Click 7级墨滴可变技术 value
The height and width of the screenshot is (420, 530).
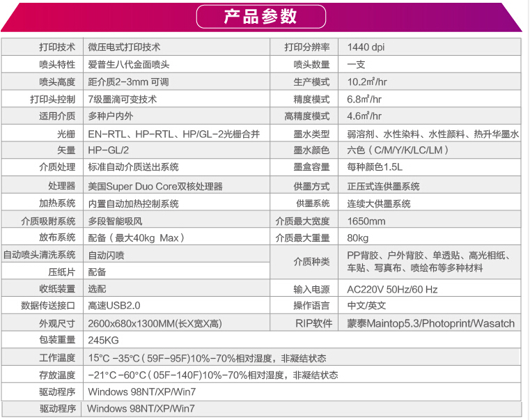pos(123,99)
